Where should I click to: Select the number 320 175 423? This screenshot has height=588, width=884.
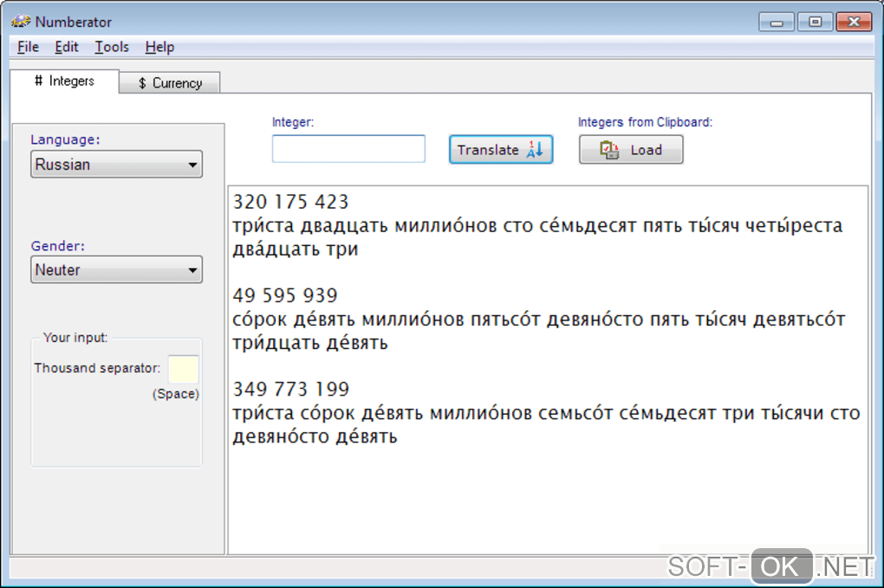[291, 202]
